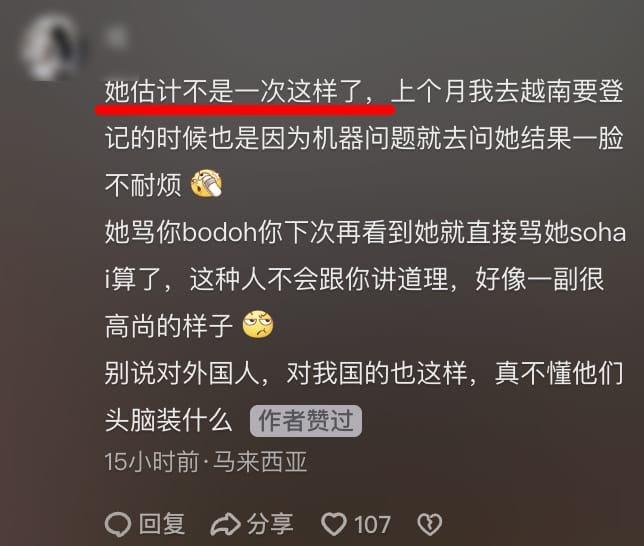Tap the 107 like count
The width and height of the screenshot is (644, 546).
372,525
